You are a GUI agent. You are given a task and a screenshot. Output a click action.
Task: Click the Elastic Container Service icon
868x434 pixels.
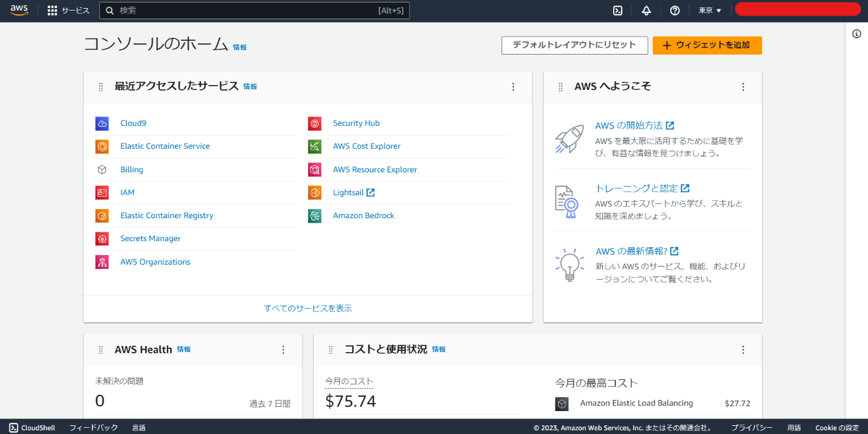102,146
